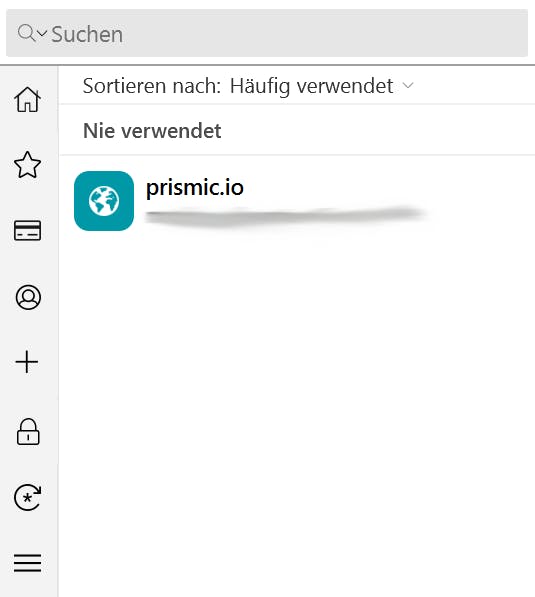
Task: Collapse the Nie verwendet group header
Action: [x=297, y=131]
